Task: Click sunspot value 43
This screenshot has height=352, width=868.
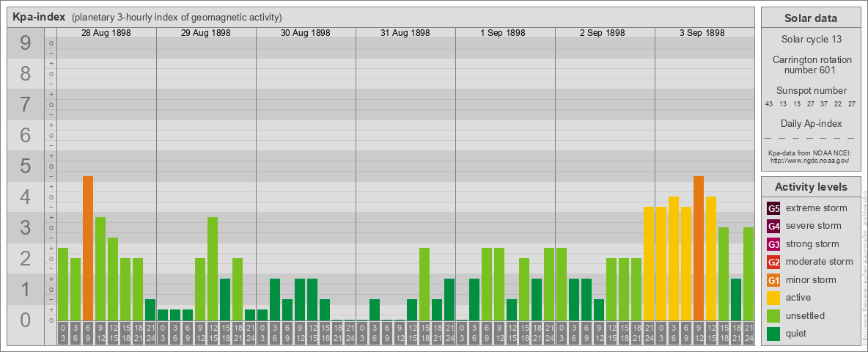Action: (769, 104)
